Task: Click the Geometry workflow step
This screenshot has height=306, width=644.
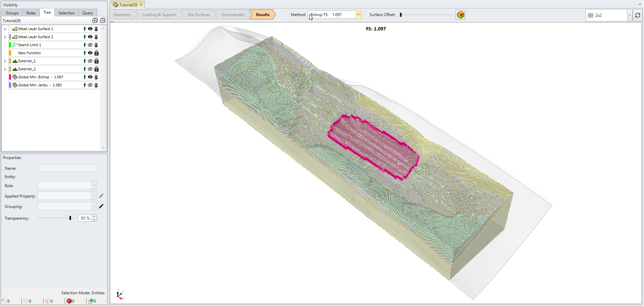Action: [x=122, y=15]
